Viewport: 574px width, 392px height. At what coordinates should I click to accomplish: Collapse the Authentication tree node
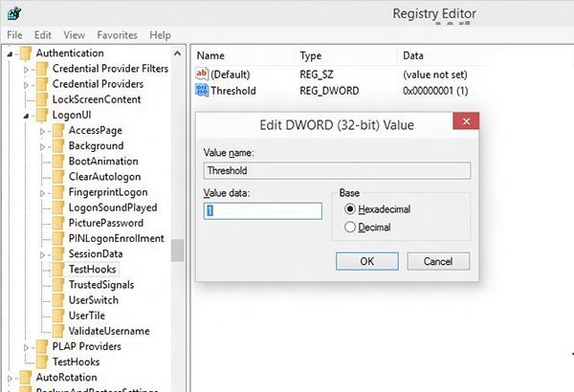tap(10, 54)
